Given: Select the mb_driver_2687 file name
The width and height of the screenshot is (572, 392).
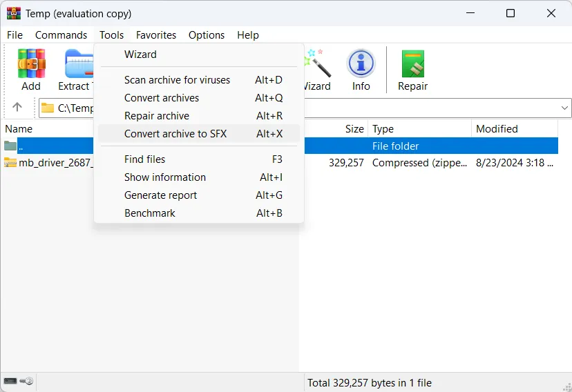Looking at the screenshot, I should point(56,162).
